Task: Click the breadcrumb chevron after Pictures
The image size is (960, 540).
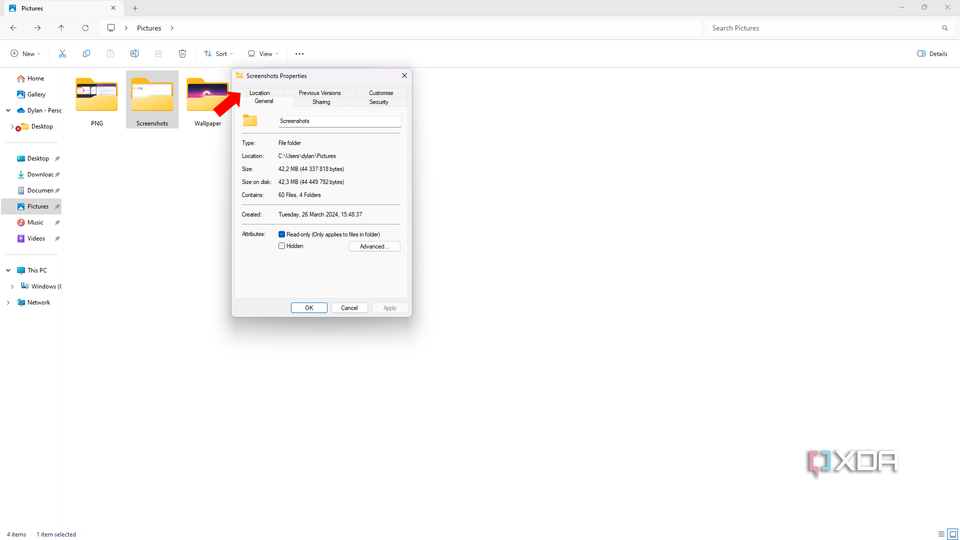Action: pyautogui.click(x=172, y=28)
